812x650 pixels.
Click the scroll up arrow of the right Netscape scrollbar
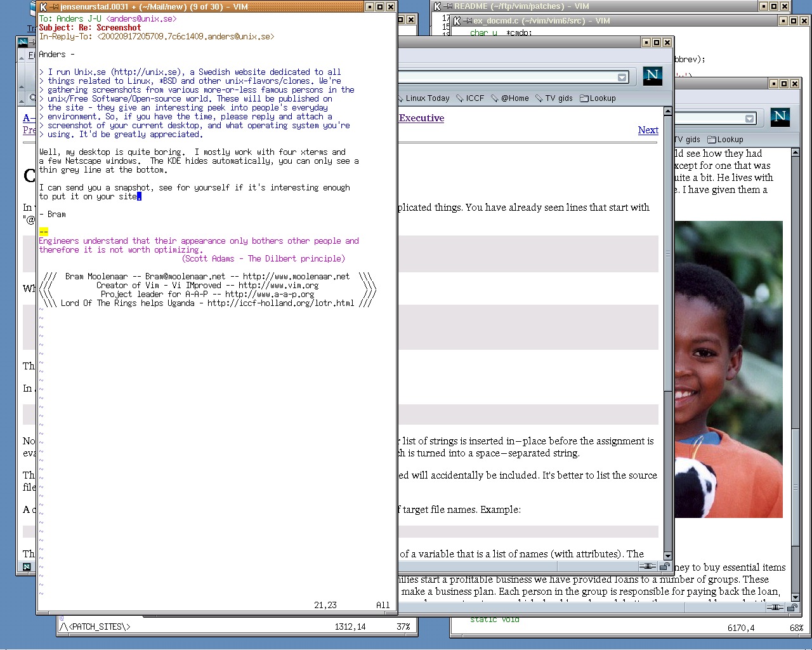pyautogui.click(x=796, y=153)
